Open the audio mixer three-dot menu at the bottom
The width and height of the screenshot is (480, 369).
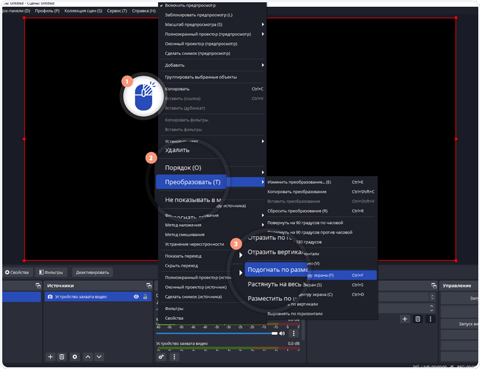(174, 357)
